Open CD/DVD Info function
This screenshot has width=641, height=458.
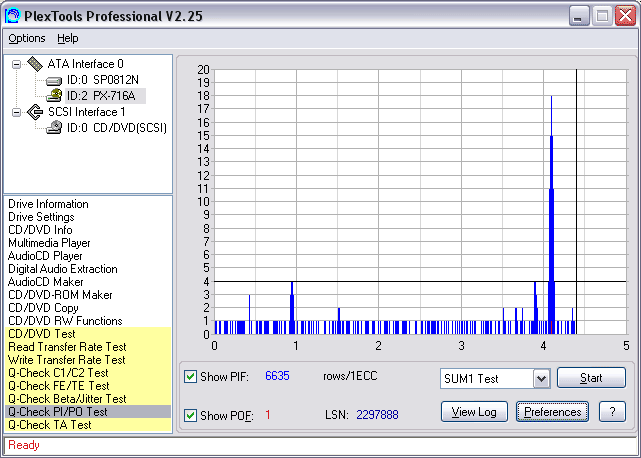point(40,230)
